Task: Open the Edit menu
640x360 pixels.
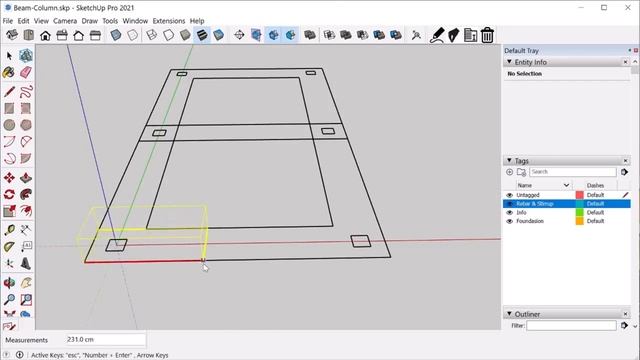Action: pyautogui.click(x=23, y=21)
